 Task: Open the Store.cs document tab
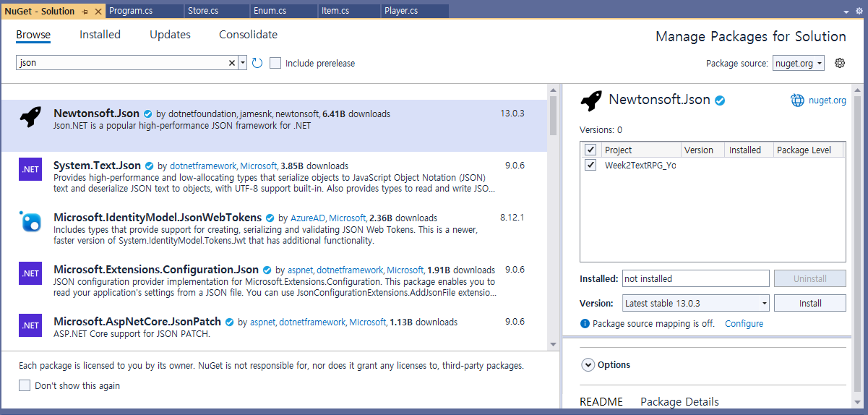[x=216, y=11]
